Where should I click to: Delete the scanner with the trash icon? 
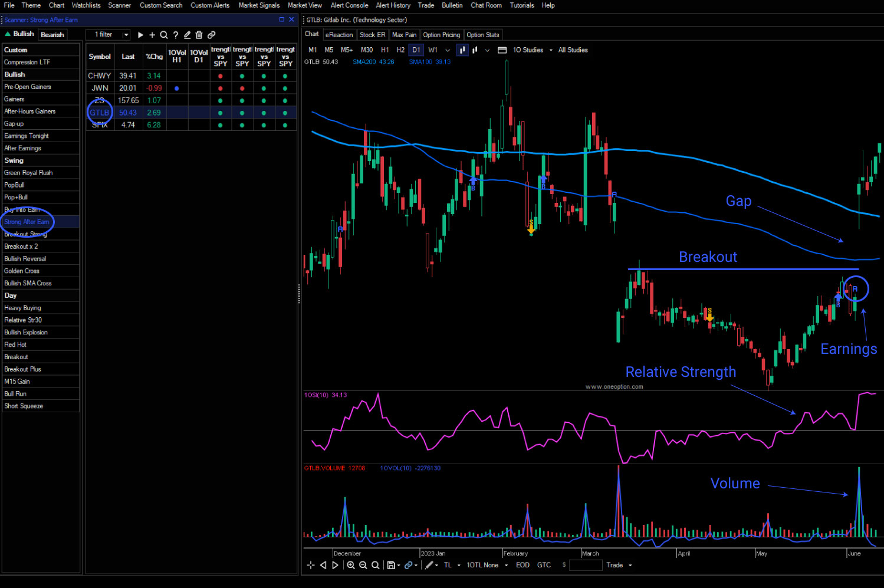point(199,35)
